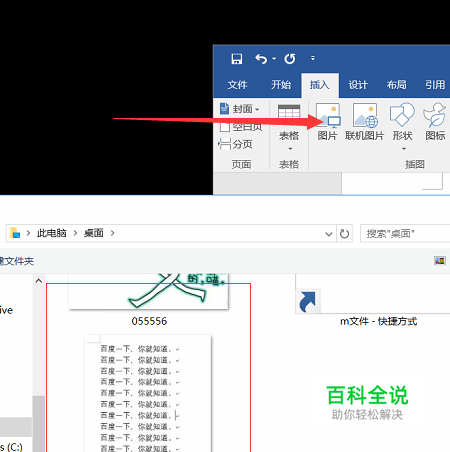Click the 此电脑 breadcrumb in address bar
450x452 pixels.
(x=52, y=233)
